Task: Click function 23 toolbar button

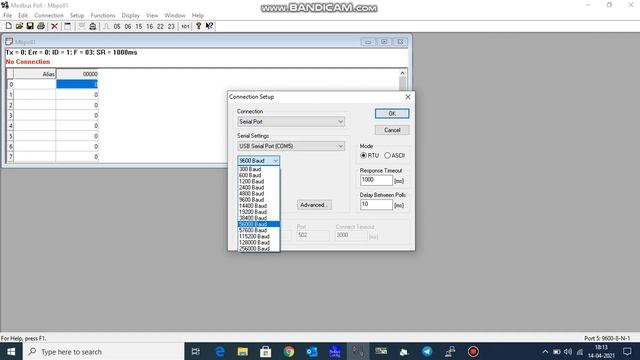Action: point(171,26)
